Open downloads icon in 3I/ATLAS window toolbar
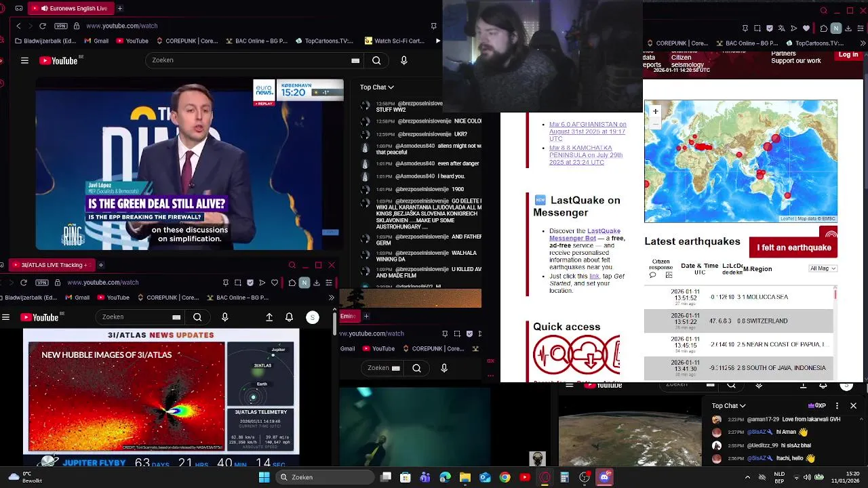Viewport: 868px width, 488px height. click(x=316, y=282)
